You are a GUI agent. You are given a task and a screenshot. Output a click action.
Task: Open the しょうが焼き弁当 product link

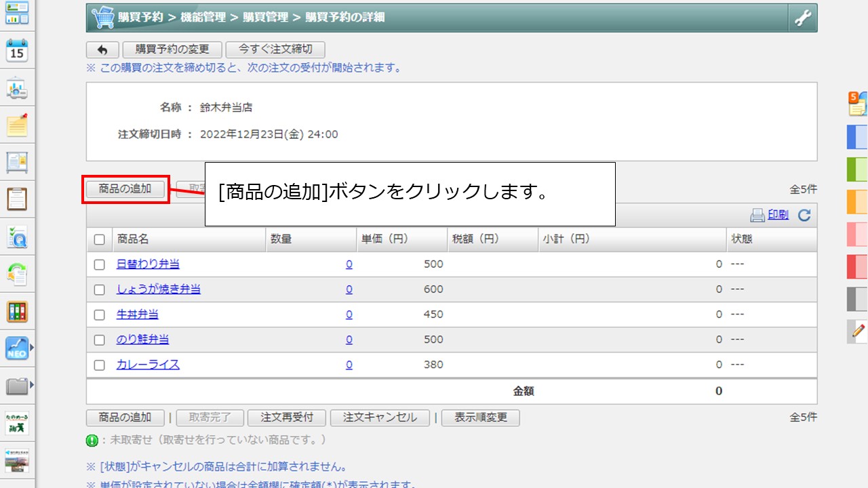coord(159,289)
